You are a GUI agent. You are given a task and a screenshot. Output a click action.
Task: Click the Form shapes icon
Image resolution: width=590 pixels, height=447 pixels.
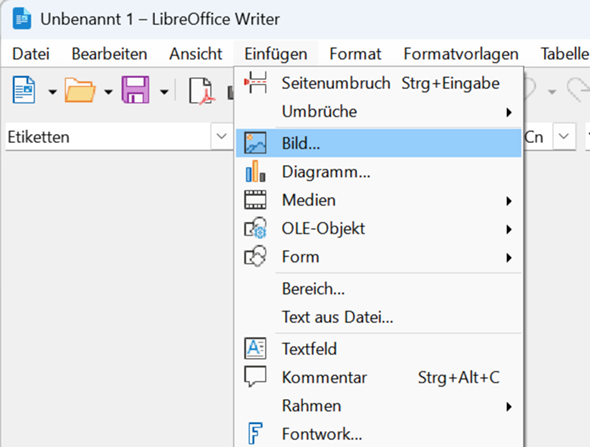point(255,256)
